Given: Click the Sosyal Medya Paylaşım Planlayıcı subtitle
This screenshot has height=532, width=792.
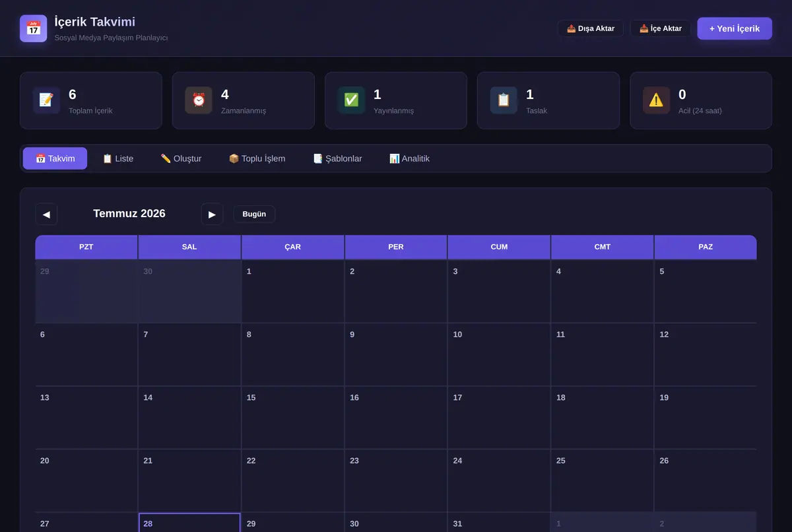Looking at the screenshot, I should click(111, 38).
